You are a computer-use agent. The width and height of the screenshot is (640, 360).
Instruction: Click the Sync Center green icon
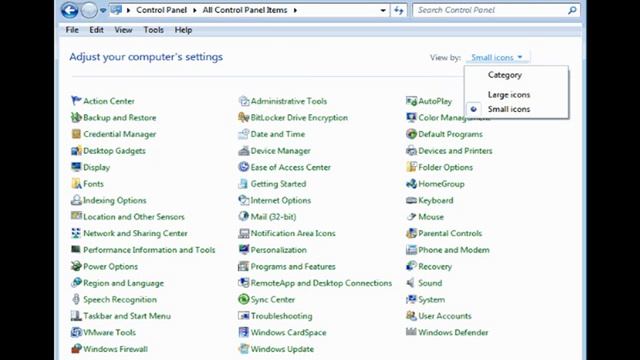click(244, 299)
